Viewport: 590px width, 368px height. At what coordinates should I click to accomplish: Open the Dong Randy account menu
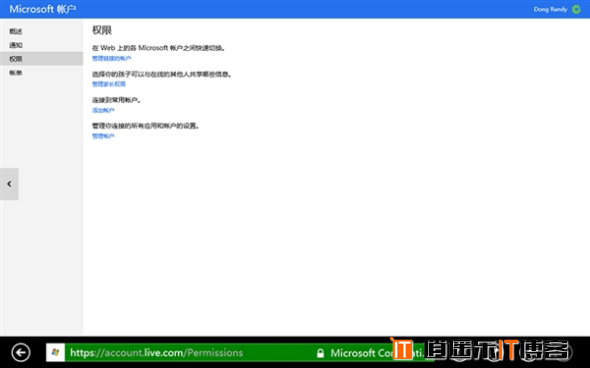[550, 9]
